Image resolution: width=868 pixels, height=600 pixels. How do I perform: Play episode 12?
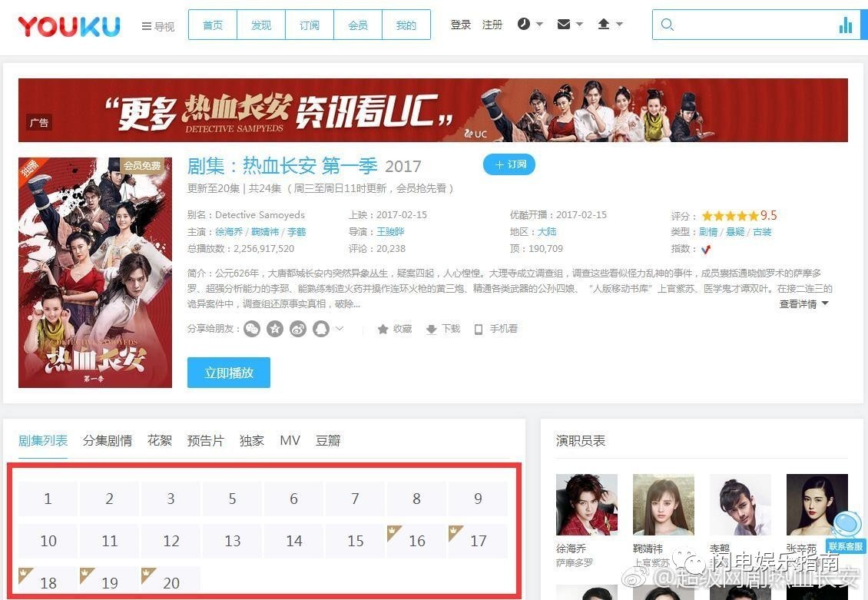171,541
